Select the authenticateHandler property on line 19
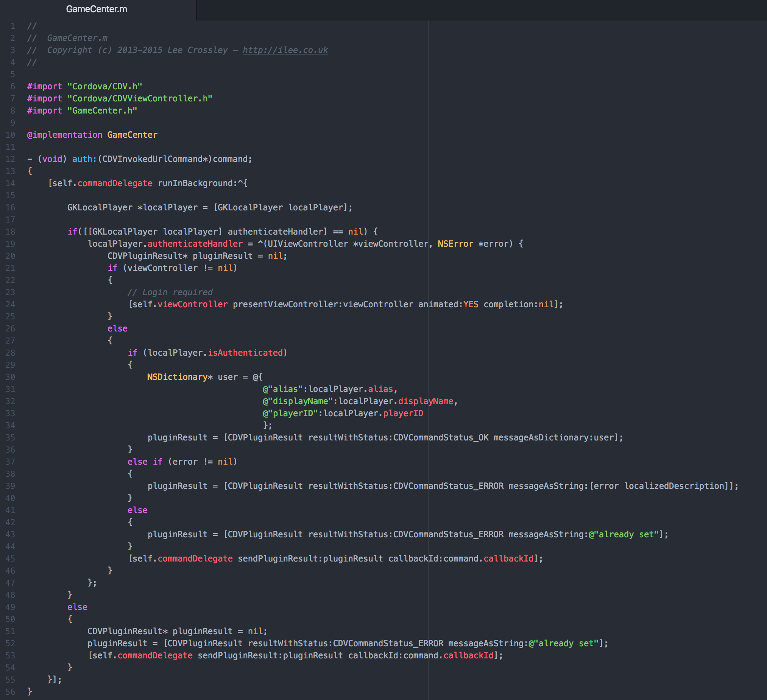The height and width of the screenshot is (700, 767). click(x=195, y=243)
